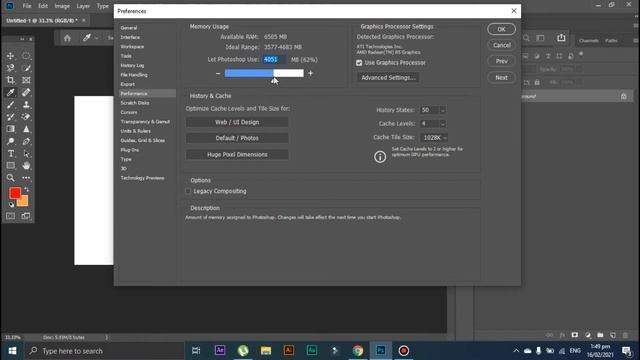Viewport: 640px width, 360px height.
Task: Click the Share icon at top right
Action: tap(561, 38)
